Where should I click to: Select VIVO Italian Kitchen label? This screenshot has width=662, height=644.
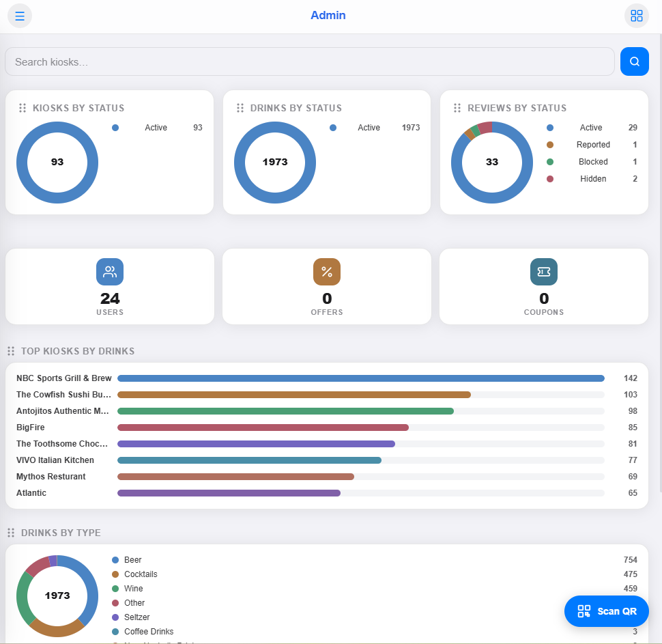[x=55, y=460]
